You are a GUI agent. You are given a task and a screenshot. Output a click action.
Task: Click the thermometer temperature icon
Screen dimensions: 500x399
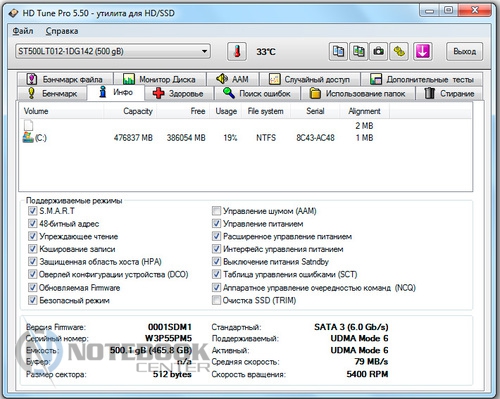[x=237, y=51]
